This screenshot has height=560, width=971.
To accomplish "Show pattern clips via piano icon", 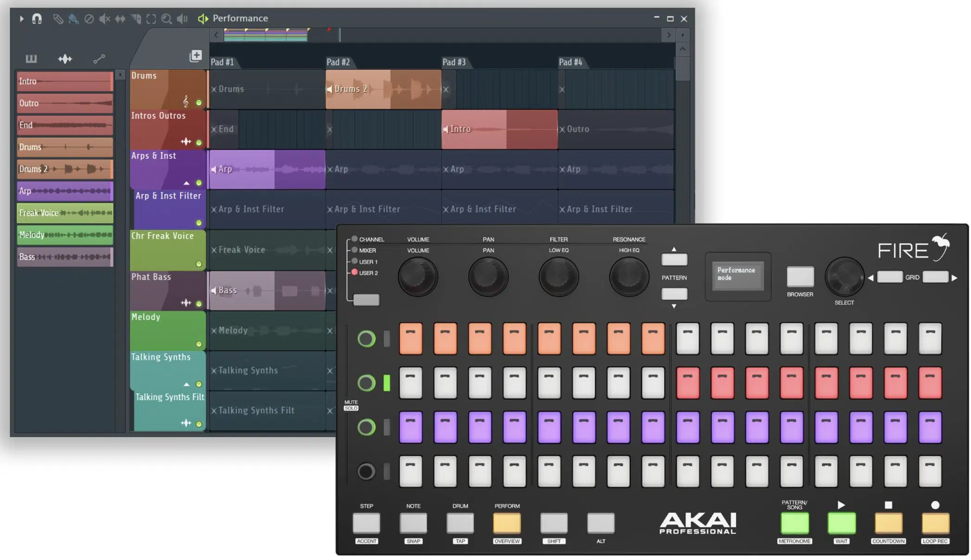I will coord(31,58).
